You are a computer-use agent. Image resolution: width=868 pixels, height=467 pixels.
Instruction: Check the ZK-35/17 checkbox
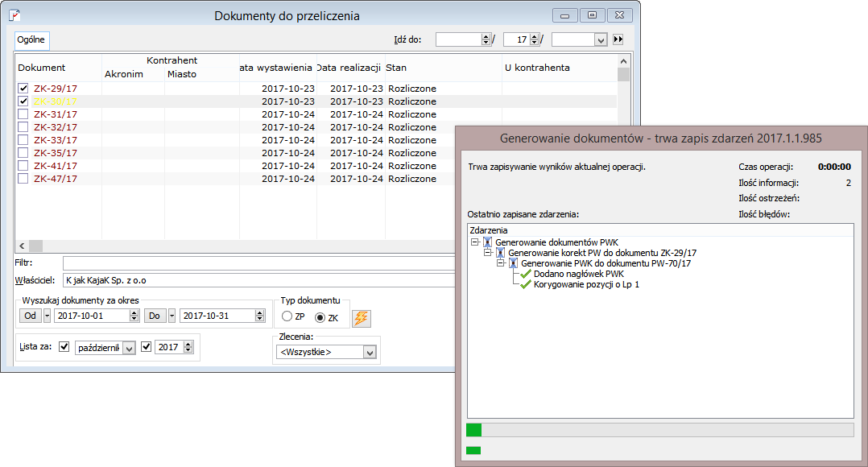tap(23, 153)
